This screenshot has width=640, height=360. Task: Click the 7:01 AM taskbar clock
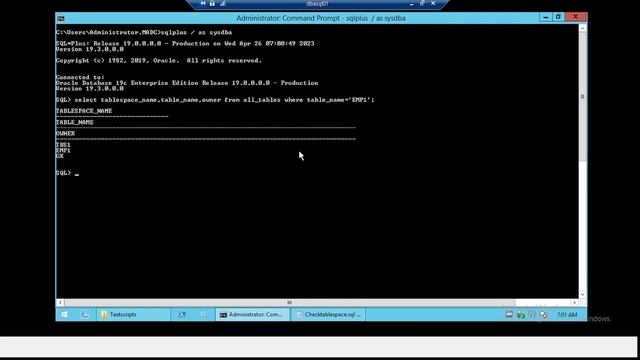pyautogui.click(x=567, y=315)
